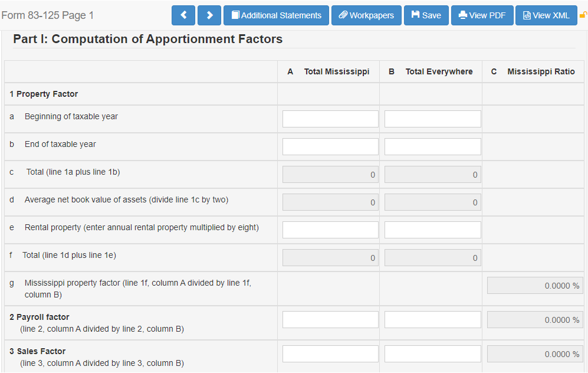Click End of taxable year Total Mississippi field
Screen dimensions: 588x373
[x=330, y=146]
